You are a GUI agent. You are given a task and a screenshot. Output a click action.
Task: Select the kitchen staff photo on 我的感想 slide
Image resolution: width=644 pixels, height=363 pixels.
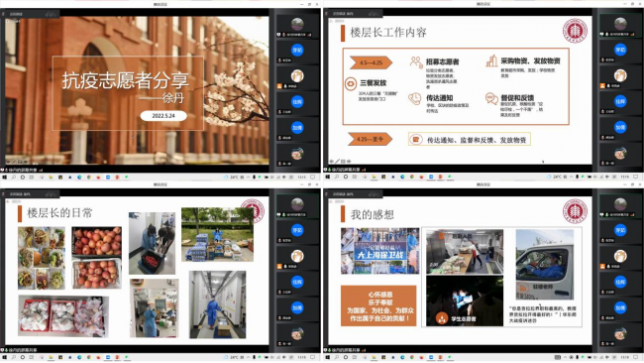[464, 252]
